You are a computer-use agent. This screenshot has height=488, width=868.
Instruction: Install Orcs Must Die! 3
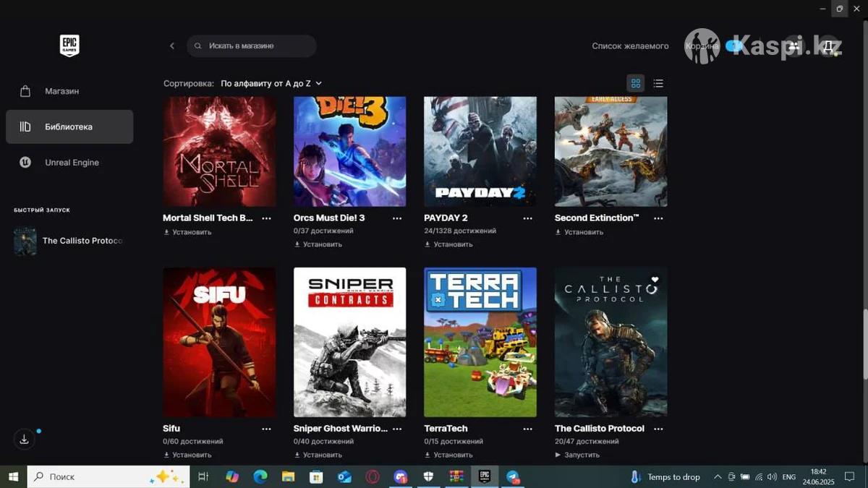[318, 244]
